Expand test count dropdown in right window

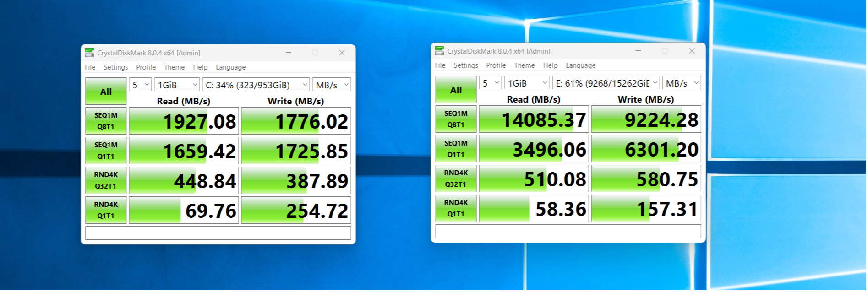coord(490,83)
